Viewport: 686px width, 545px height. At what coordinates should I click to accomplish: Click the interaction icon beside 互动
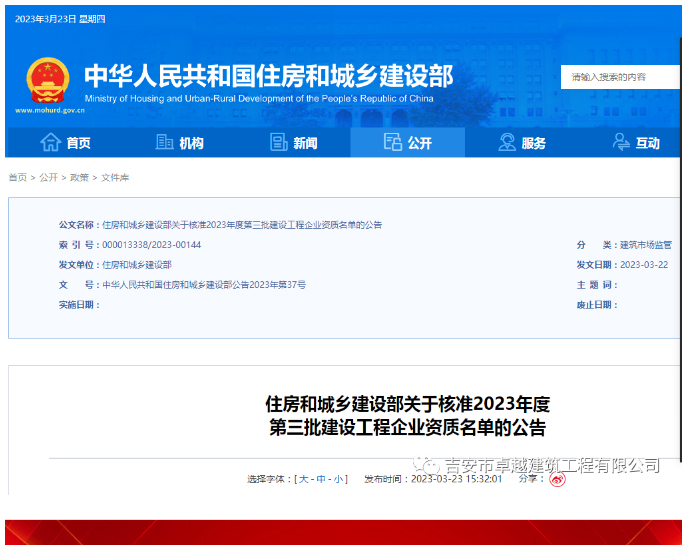(621, 142)
